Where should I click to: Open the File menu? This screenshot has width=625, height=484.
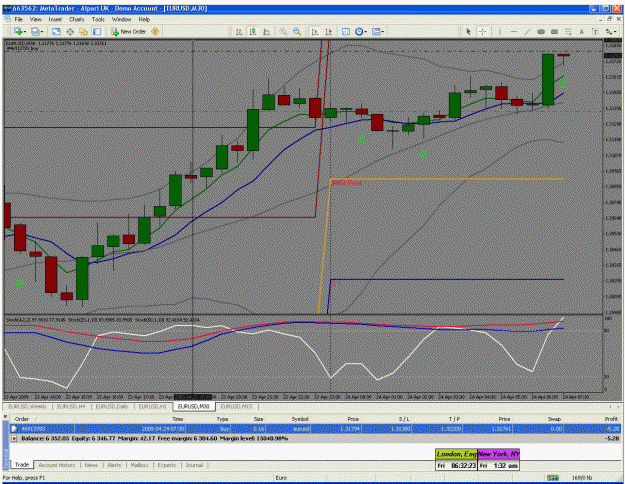pyautogui.click(x=19, y=19)
